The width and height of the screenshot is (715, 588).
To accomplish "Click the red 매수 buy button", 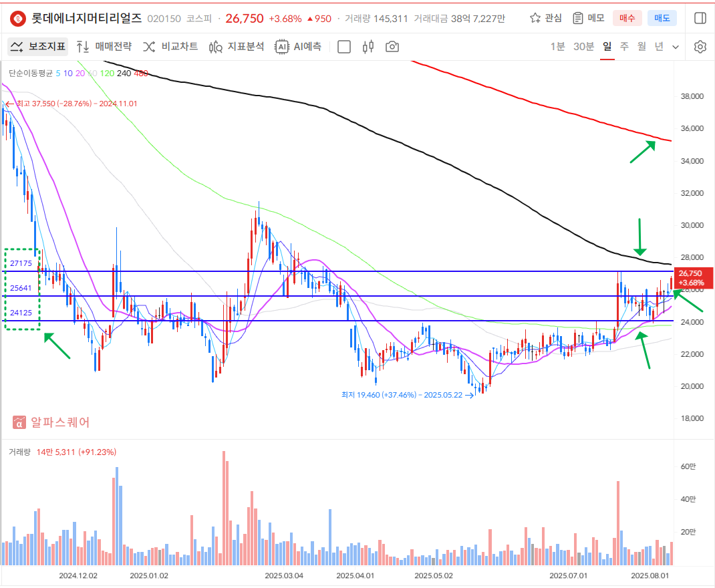I will [x=627, y=18].
